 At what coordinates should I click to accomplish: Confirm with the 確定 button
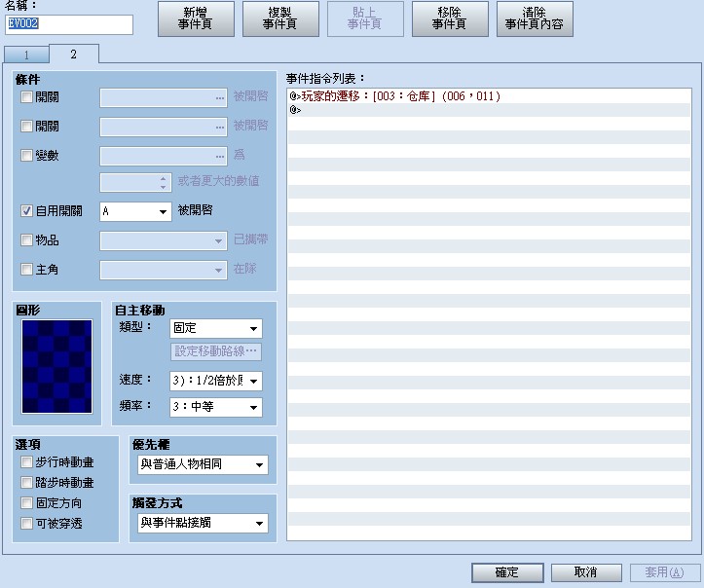pos(507,572)
